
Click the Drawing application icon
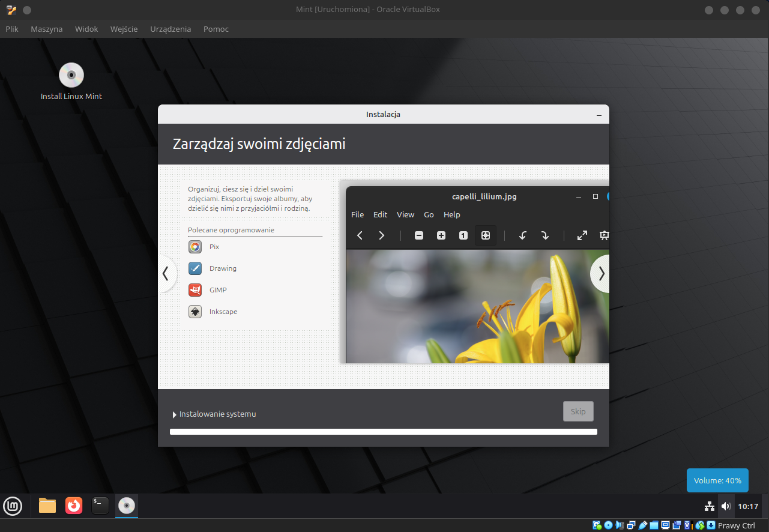tap(195, 268)
